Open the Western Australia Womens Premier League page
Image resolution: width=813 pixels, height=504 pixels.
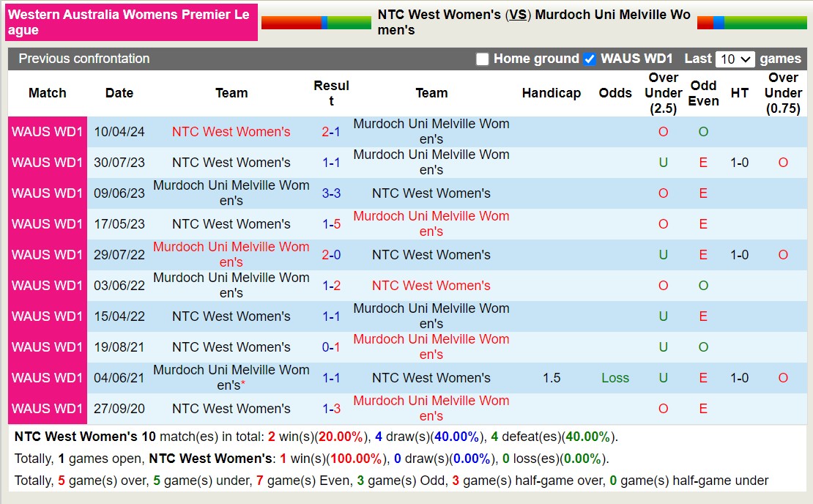[129, 22]
